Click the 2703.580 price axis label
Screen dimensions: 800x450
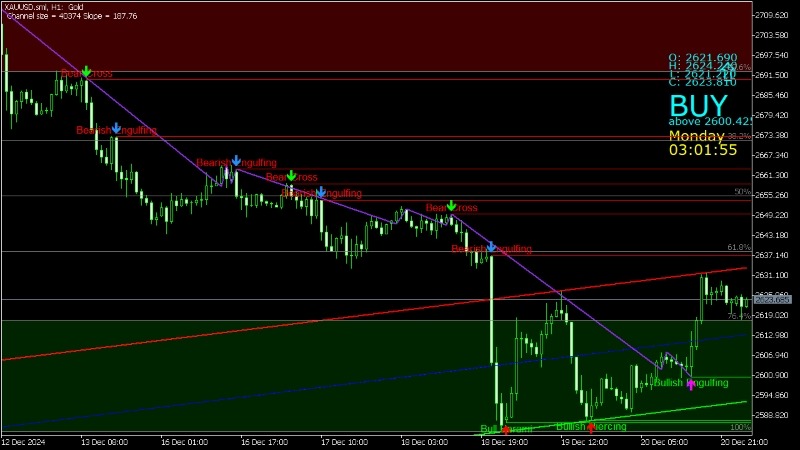pyautogui.click(x=771, y=35)
